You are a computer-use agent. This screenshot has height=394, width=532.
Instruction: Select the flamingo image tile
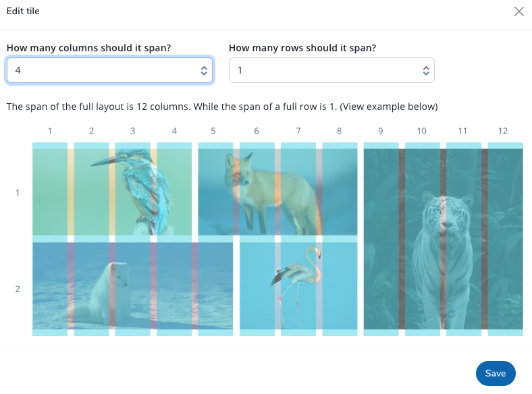(298, 286)
